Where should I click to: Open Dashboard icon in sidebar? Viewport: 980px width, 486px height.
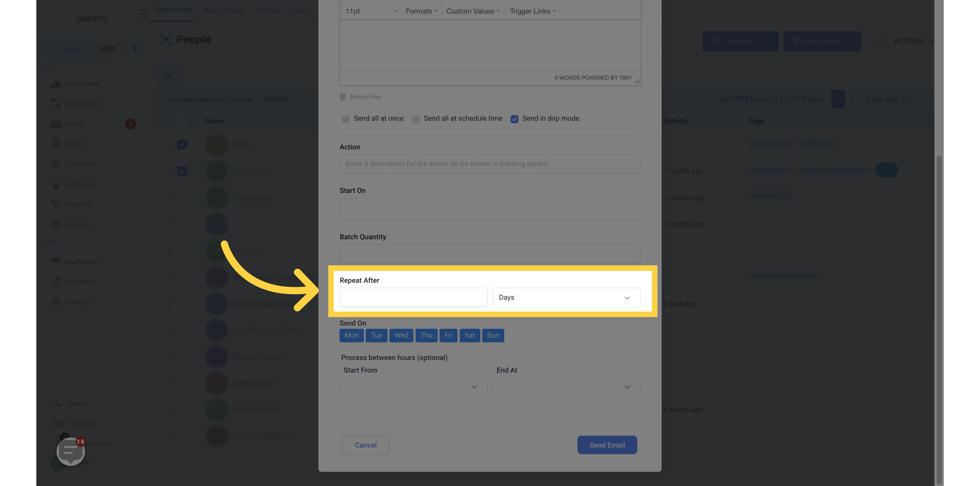(56, 104)
